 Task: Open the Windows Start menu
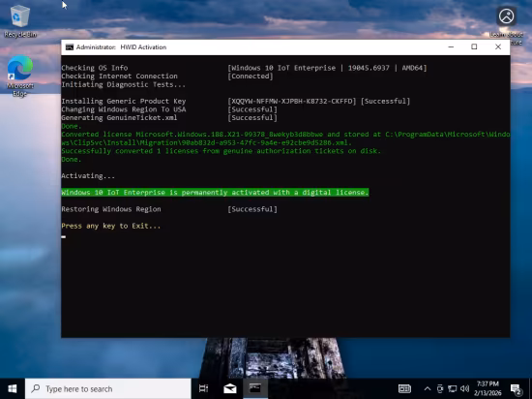[x=13, y=388]
